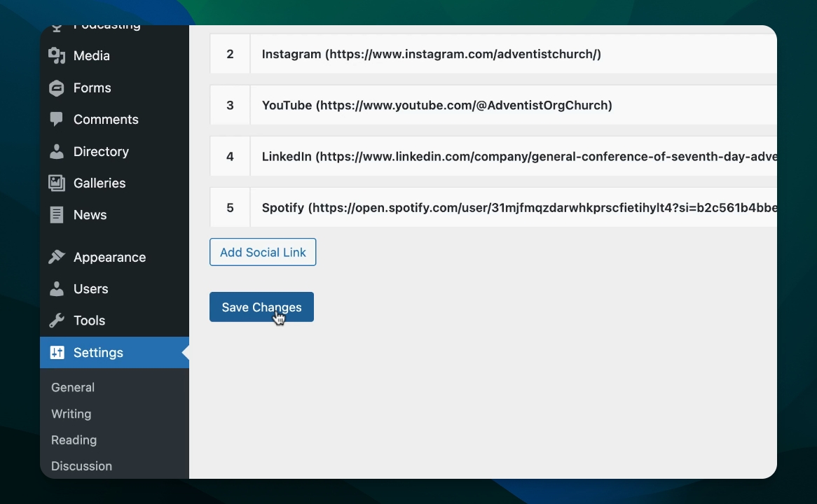Select the LinkedIn social link row
The height and width of the screenshot is (504, 817).
coord(493,157)
